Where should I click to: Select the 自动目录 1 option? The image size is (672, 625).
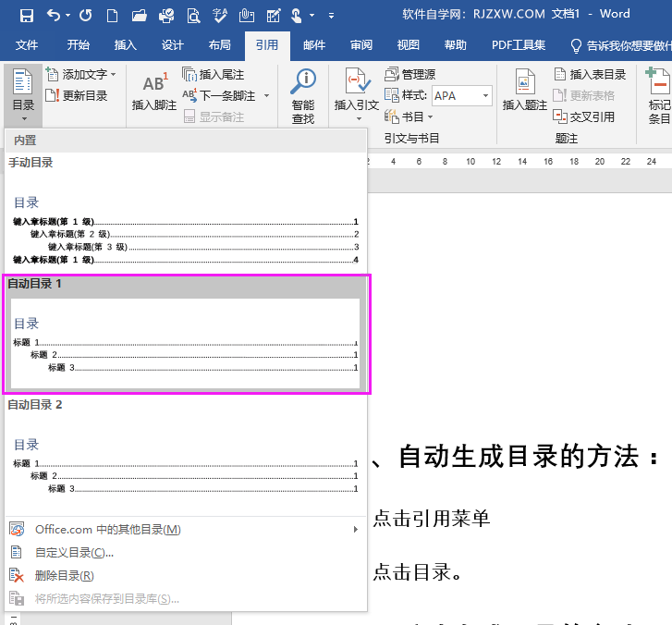pos(186,334)
